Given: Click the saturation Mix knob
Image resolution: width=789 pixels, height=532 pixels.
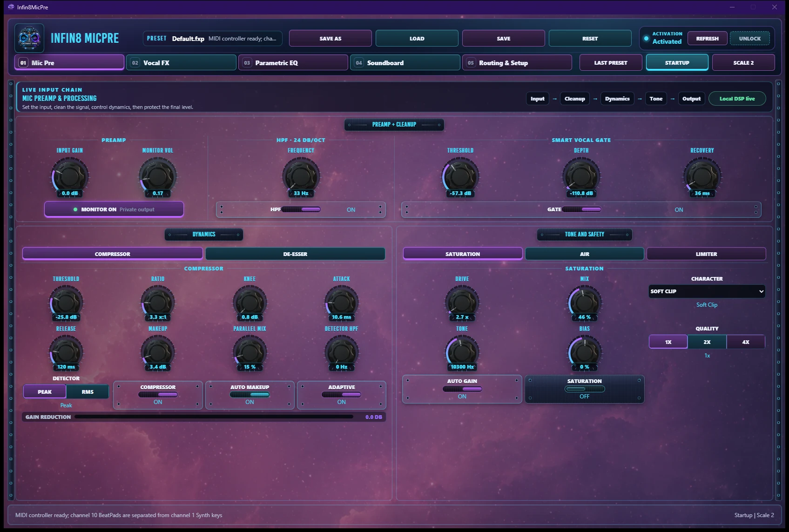Looking at the screenshot, I should tap(585, 303).
